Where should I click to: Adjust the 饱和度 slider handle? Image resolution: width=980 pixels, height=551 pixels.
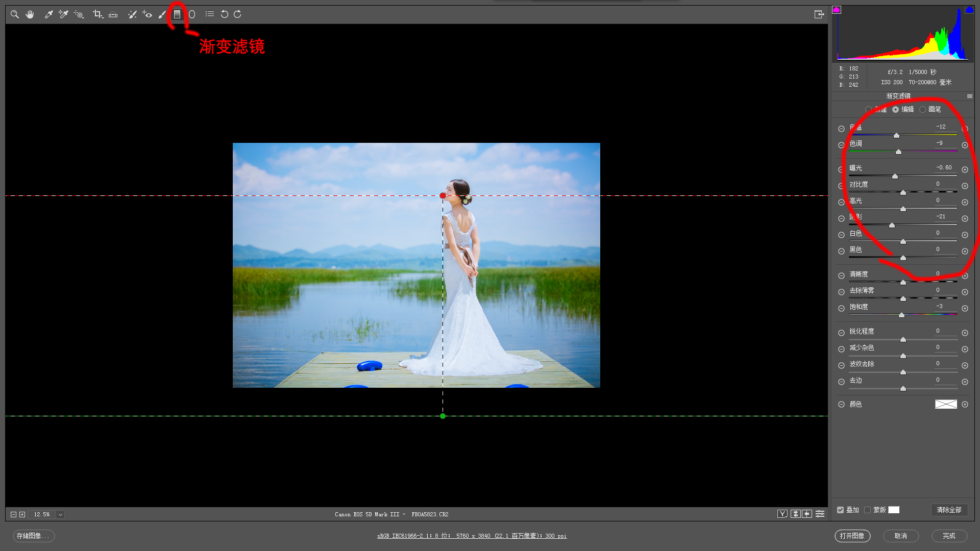901,315
